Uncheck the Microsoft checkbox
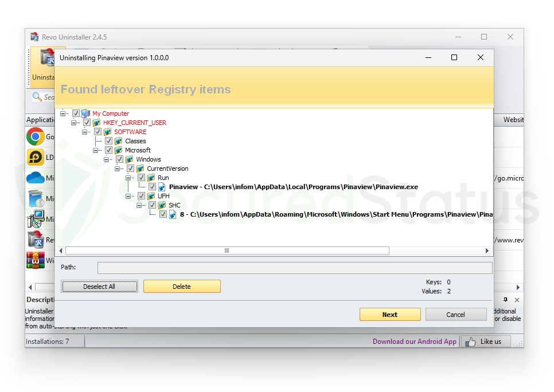 (x=109, y=150)
